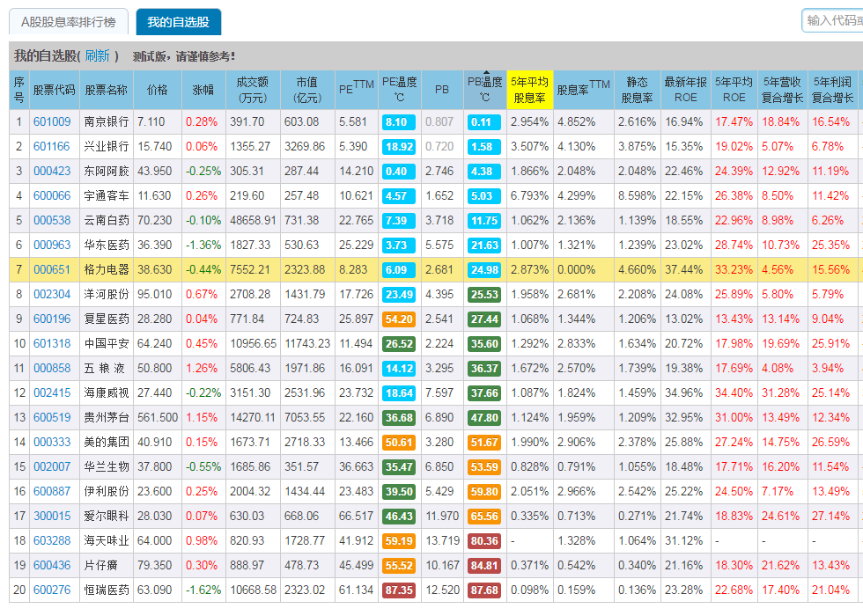The height and width of the screenshot is (616, 863).
Task: Open stock code 600196 link
Action: tap(52, 319)
